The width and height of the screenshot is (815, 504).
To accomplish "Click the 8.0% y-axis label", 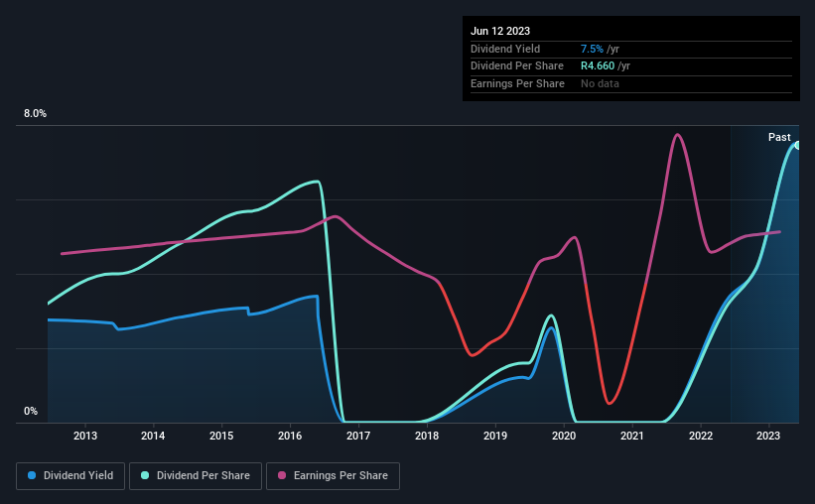I will (35, 114).
